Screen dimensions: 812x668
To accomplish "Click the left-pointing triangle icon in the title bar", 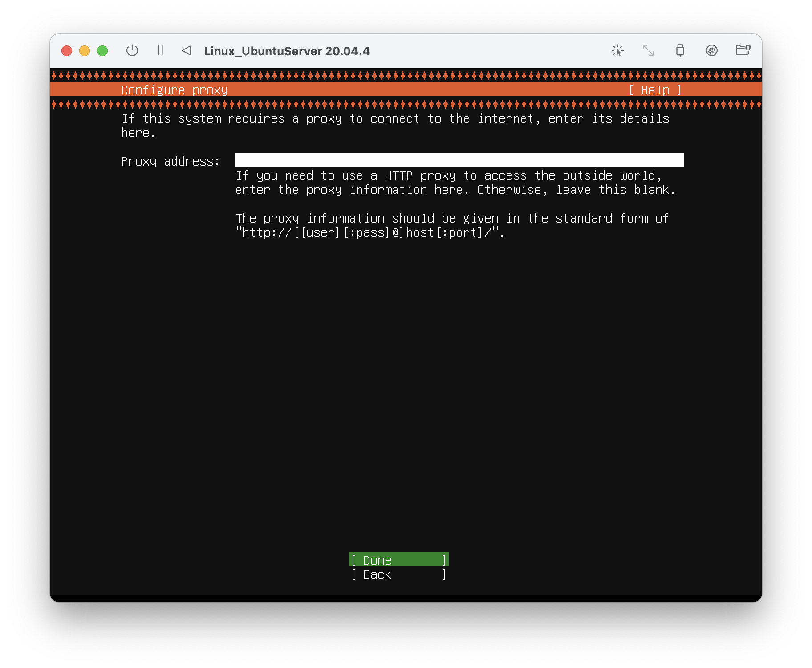I will [187, 51].
